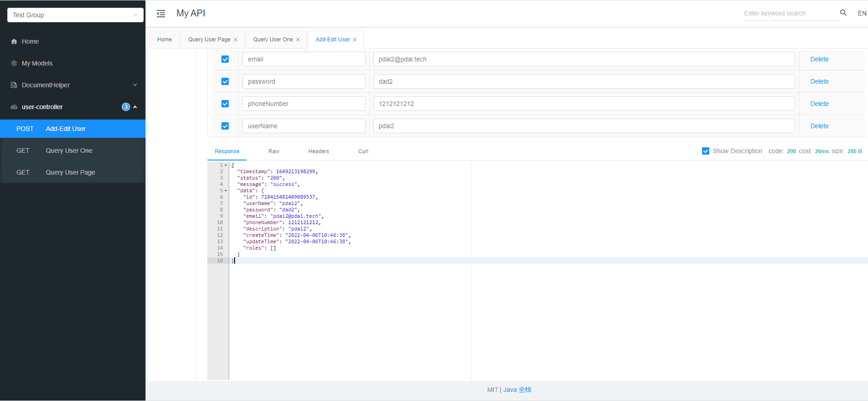
Task: Fold the data object on line 5
Action: [226, 191]
